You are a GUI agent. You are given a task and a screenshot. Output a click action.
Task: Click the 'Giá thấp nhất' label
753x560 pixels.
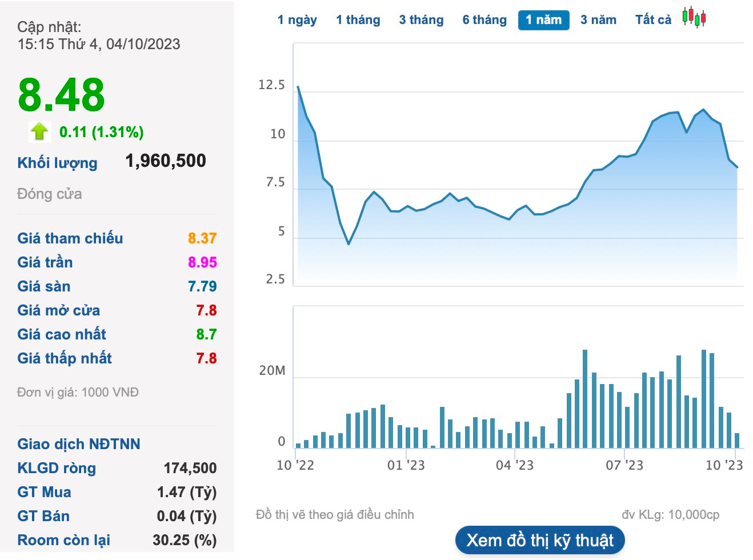pyautogui.click(x=65, y=358)
